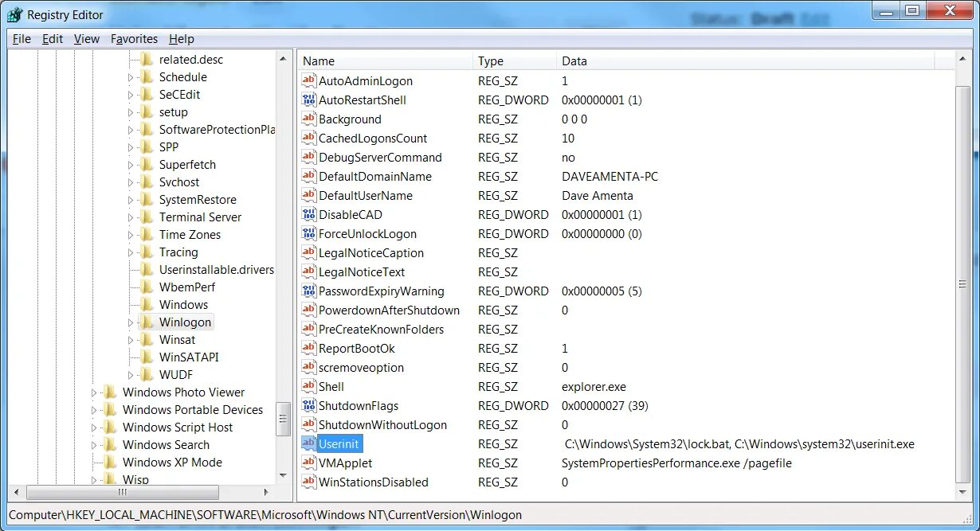This screenshot has width=980, height=531.
Task: Click the ReportBootOk value icon
Action: [309, 348]
